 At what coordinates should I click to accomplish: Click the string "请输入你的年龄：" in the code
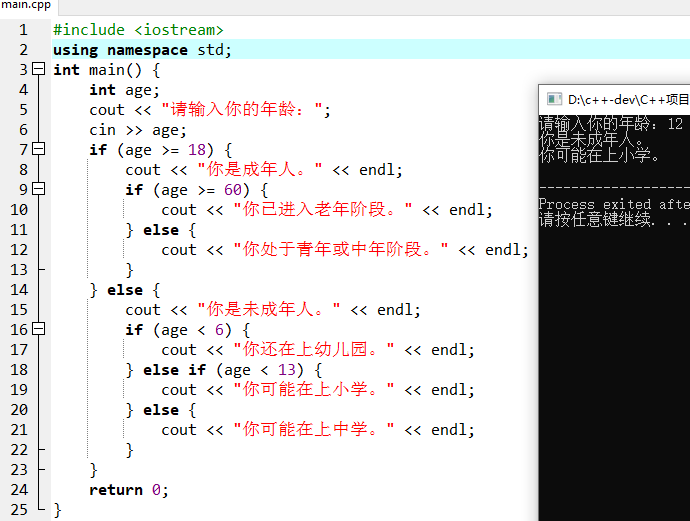(x=242, y=109)
